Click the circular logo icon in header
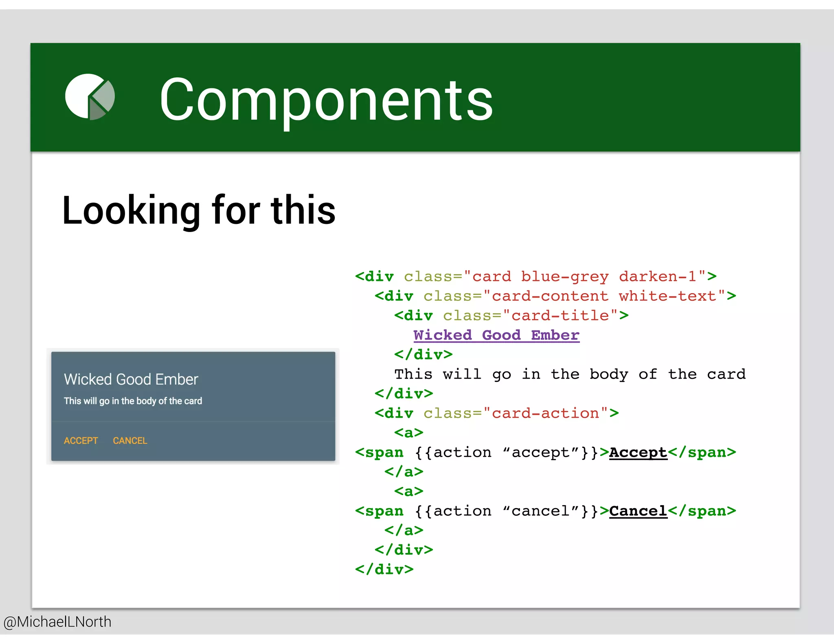 tap(90, 97)
